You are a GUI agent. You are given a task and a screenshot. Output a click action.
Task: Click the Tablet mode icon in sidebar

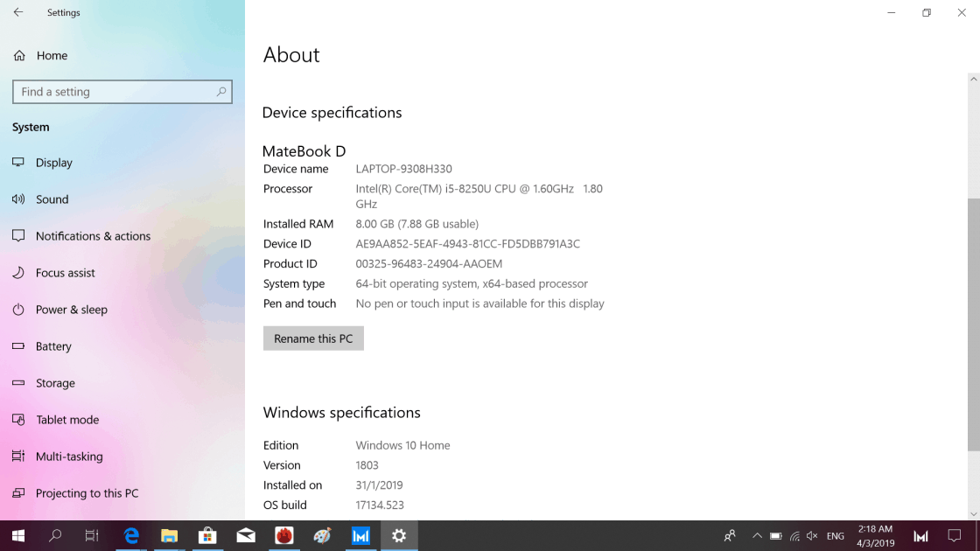18,420
